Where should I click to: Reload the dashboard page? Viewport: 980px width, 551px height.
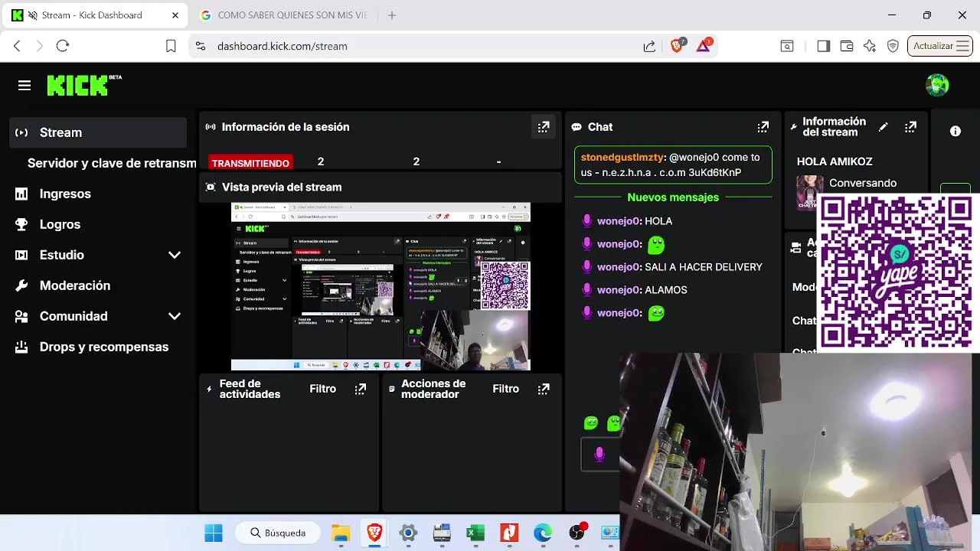pyautogui.click(x=63, y=46)
